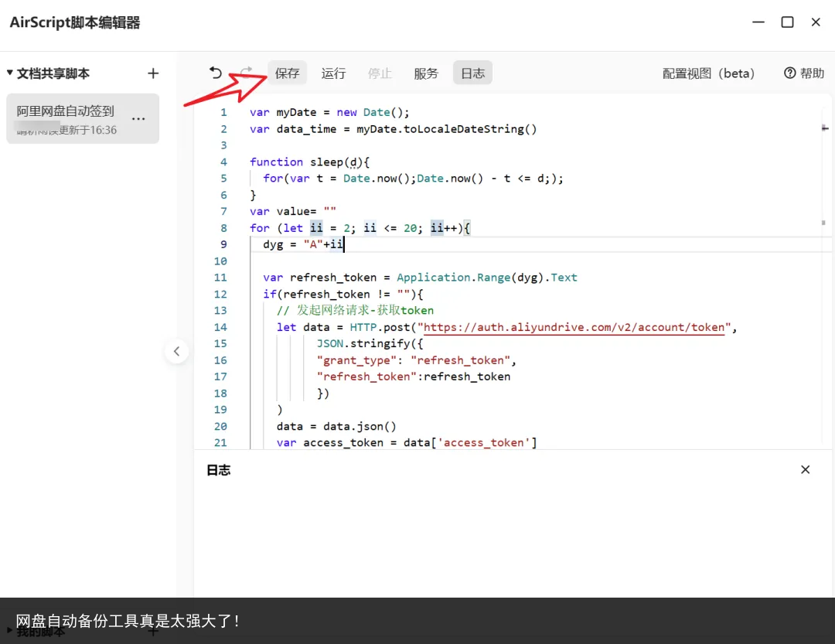Toggle the 日志 log button in toolbar

point(473,73)
